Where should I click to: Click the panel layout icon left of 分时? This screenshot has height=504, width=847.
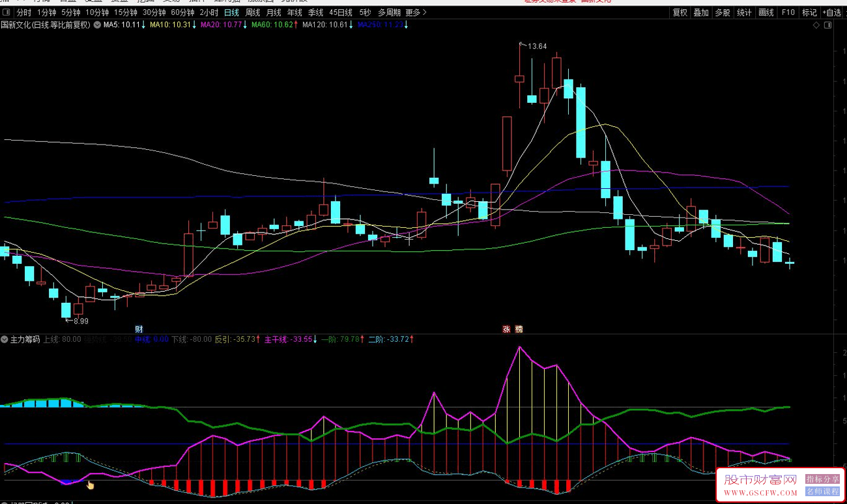(6, 12)
